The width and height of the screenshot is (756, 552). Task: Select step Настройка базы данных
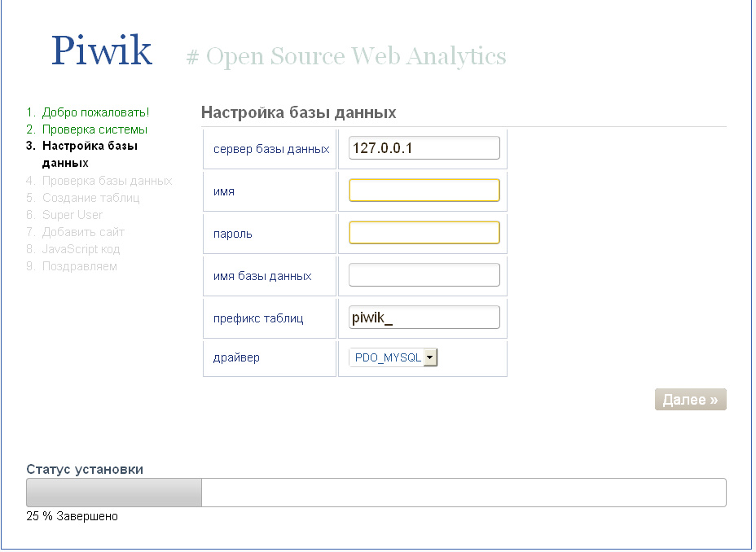coord(90,154)
